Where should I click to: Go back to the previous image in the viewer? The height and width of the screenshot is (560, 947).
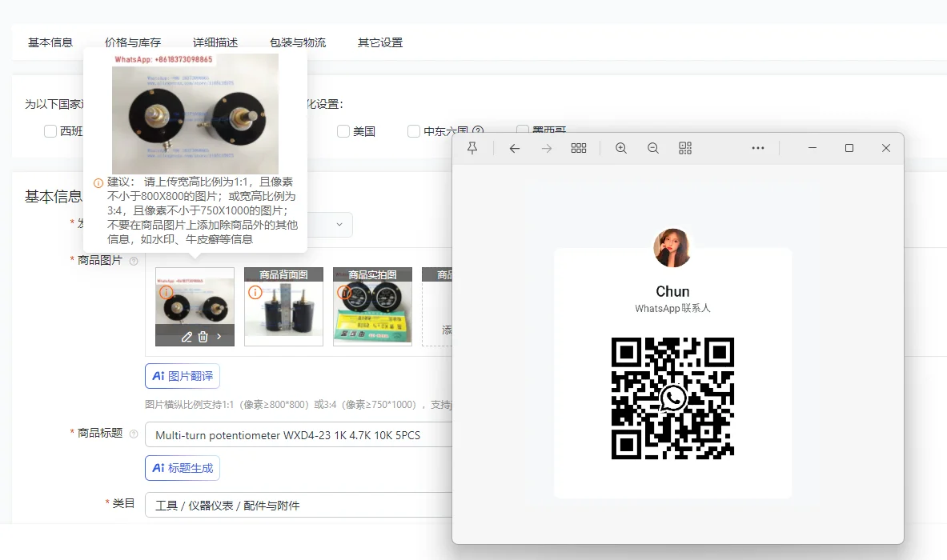[515, 148]
